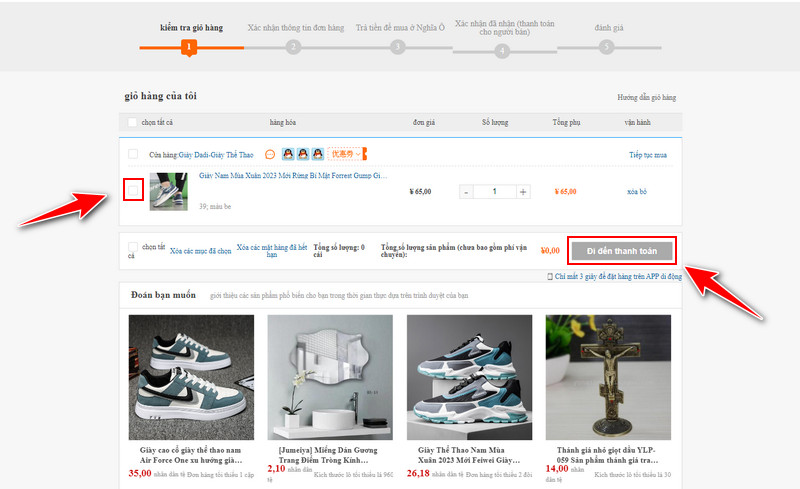Tick the Giày Dadi store checkbox

tap(133, 155)
